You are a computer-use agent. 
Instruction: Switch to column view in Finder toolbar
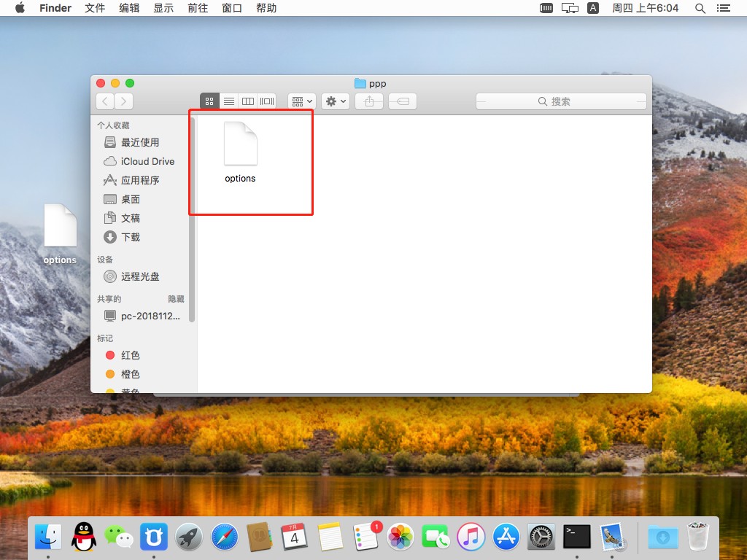point(248,101)
